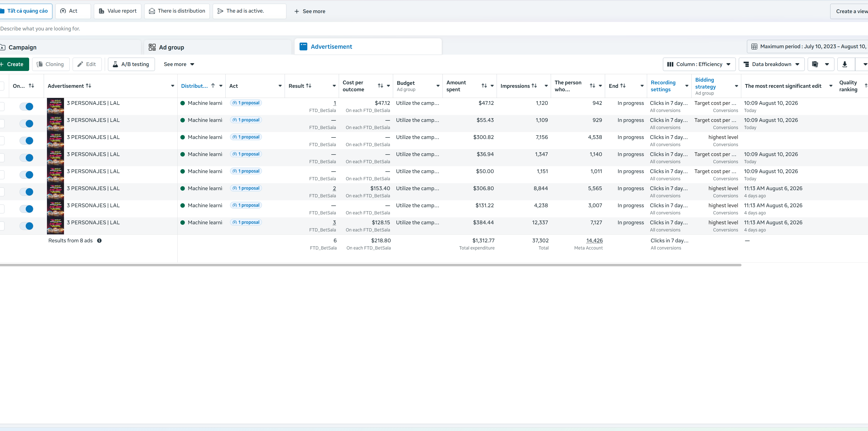Start A/B testing
The height and width of the screenshot is (431, 868).
click(x=131, y=64)
